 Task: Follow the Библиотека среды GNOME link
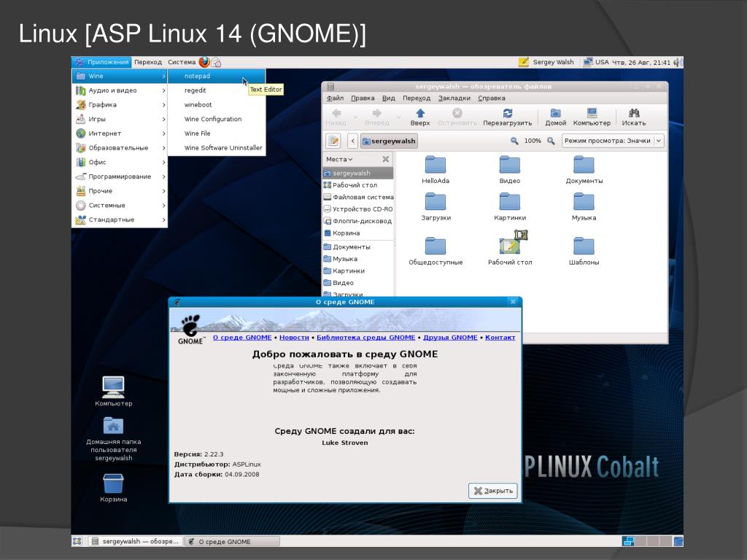(366, 337)
